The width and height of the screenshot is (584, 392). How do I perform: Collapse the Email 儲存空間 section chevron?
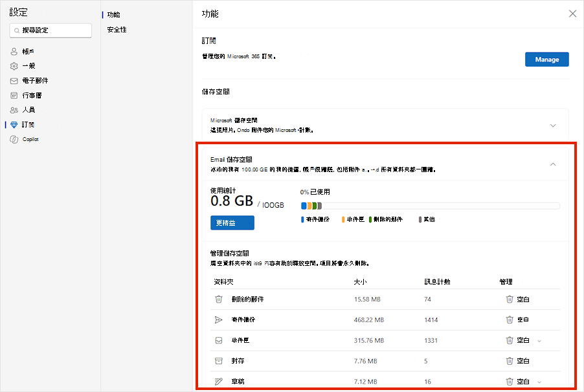pos(553,164)
